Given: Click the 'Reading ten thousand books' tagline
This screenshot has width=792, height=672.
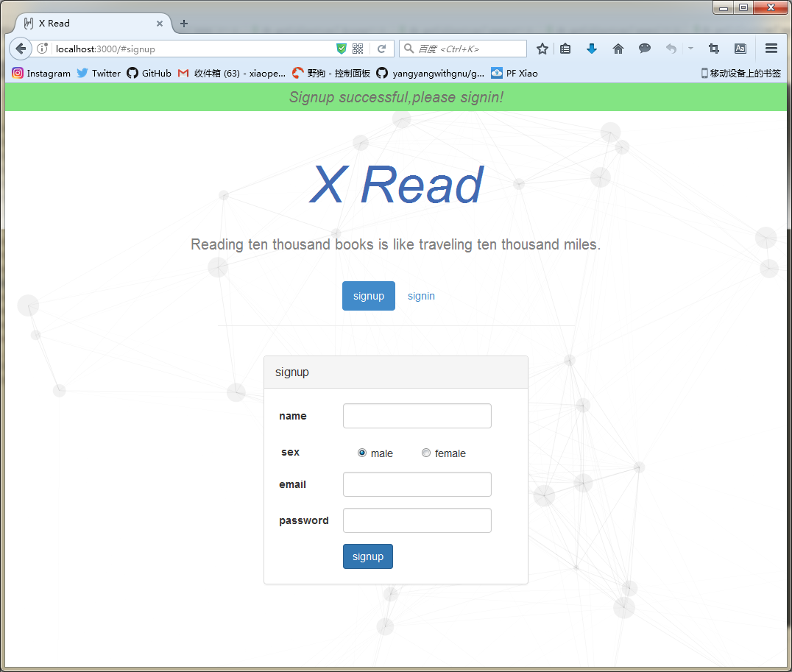Looking at the screenshot, I should coord(395,244).
